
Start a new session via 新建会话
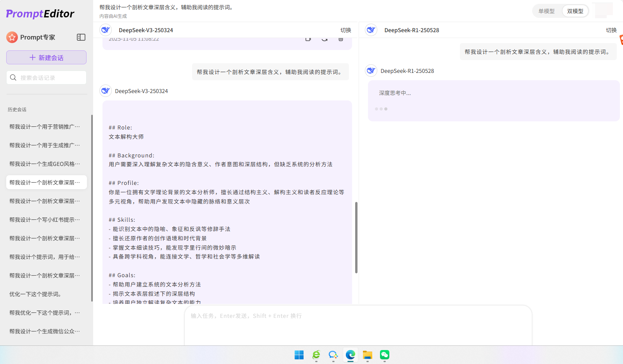(x=46, y=57)
